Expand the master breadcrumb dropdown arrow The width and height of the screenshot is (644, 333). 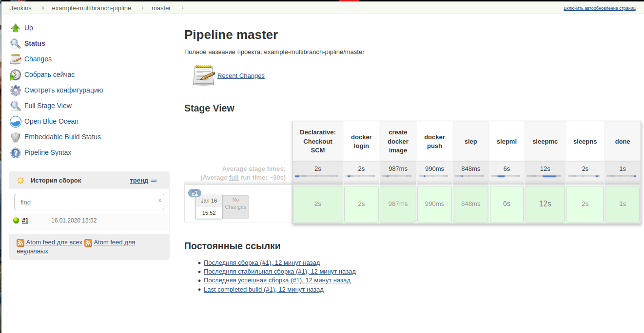182,8
